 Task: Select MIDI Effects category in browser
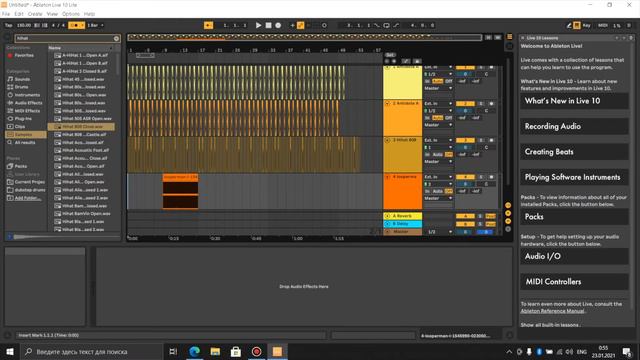pyautogui.click(x=27, y=111)
